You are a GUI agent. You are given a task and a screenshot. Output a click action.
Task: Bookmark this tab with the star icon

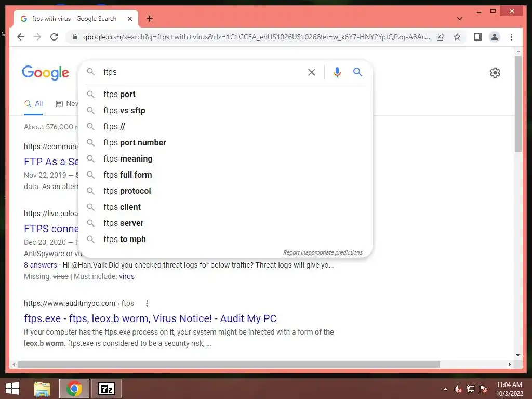pyautogui.click(x=457, y=37)
